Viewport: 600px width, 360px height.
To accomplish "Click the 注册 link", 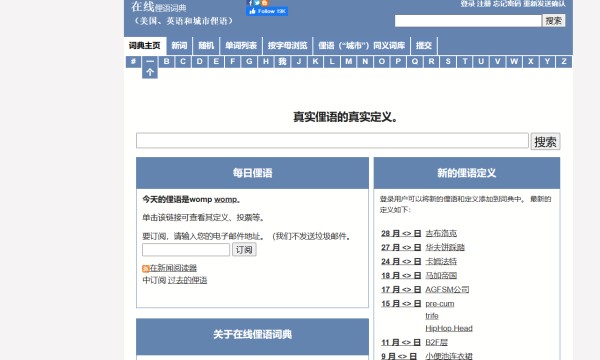I will coord(484,3).
